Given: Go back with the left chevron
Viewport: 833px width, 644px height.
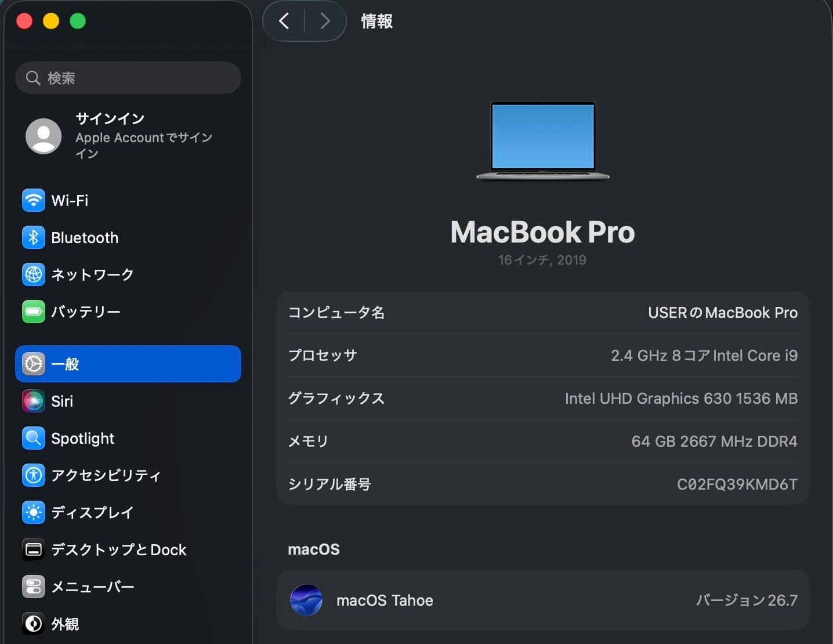Looking at the screenshot, I should point(284,21).
